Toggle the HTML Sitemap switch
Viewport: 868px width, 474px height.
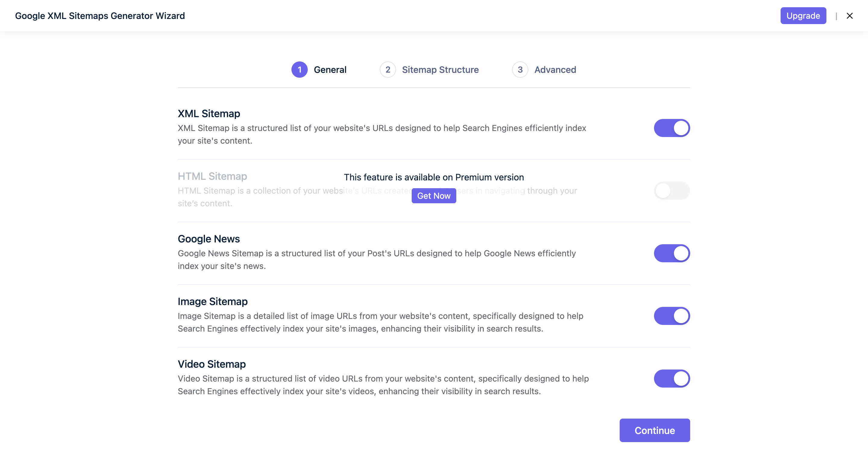point(672,191)
